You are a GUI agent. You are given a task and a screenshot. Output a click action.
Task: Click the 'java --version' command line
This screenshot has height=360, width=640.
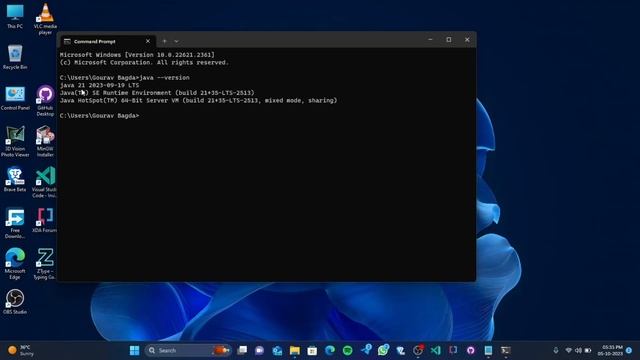pyautogui.click(x=124, y=78)
